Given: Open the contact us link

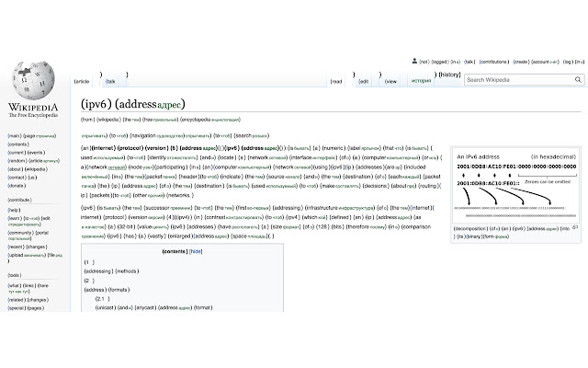Looking at the screenshot, I should click(22, 178).
